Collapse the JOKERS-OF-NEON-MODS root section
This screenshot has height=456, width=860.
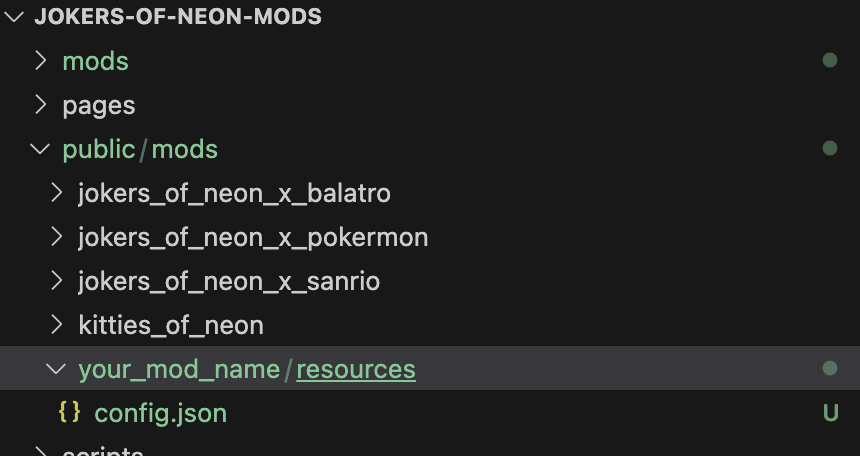(14, 16)
